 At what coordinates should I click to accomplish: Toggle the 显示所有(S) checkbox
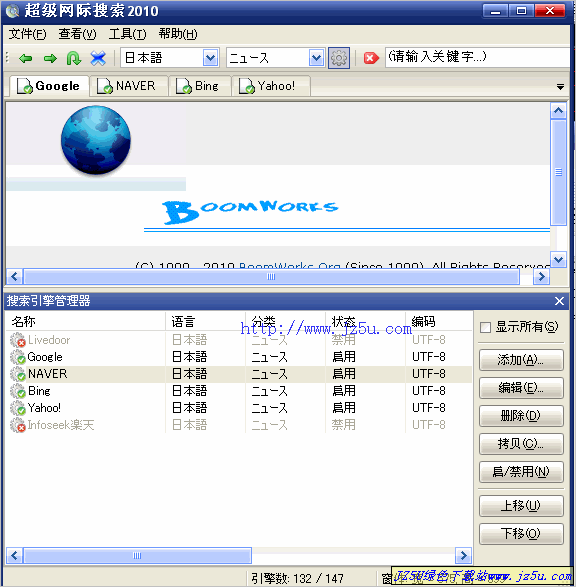485,328
